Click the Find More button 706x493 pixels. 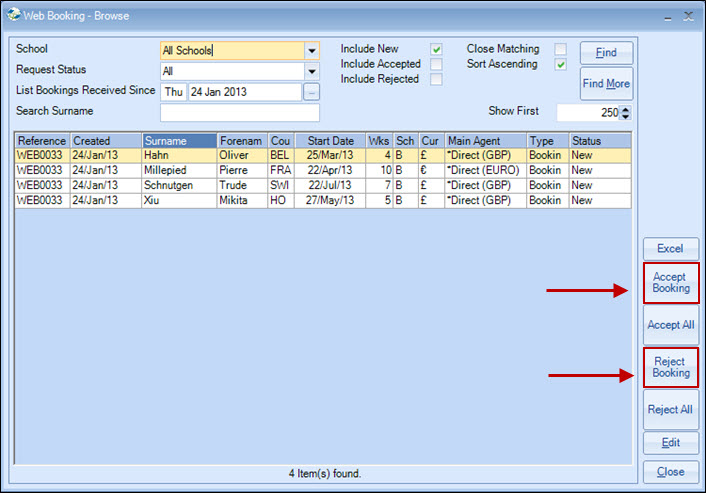(x=606, y=85)
